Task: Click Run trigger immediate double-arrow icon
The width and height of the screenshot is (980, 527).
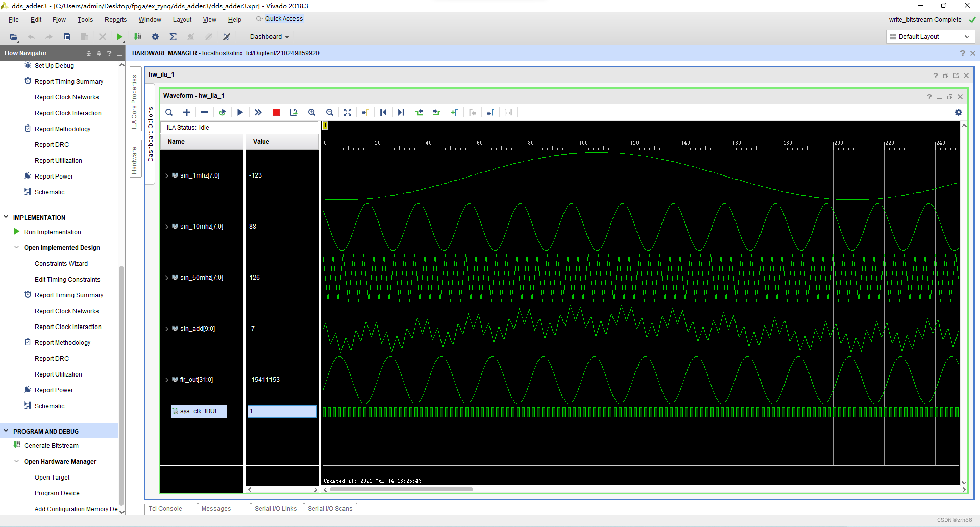Action: coord(258,112)
